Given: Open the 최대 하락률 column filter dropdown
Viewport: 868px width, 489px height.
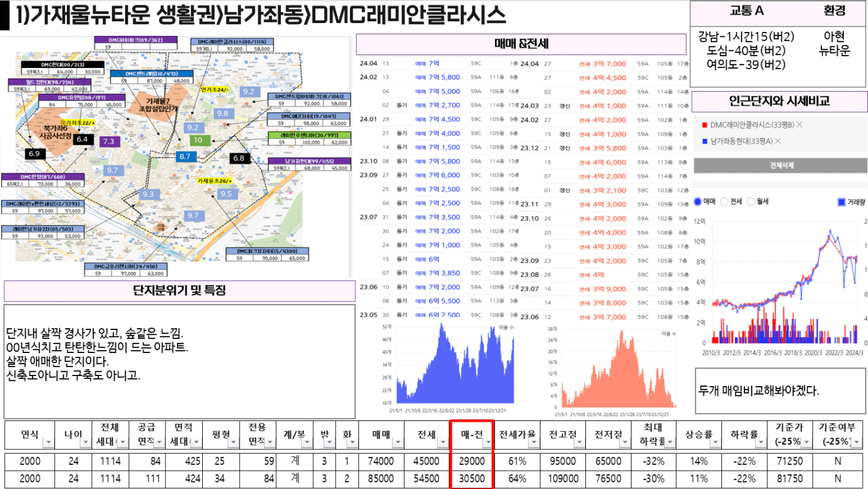Looking at the screenshot, I should pos(671,442).
